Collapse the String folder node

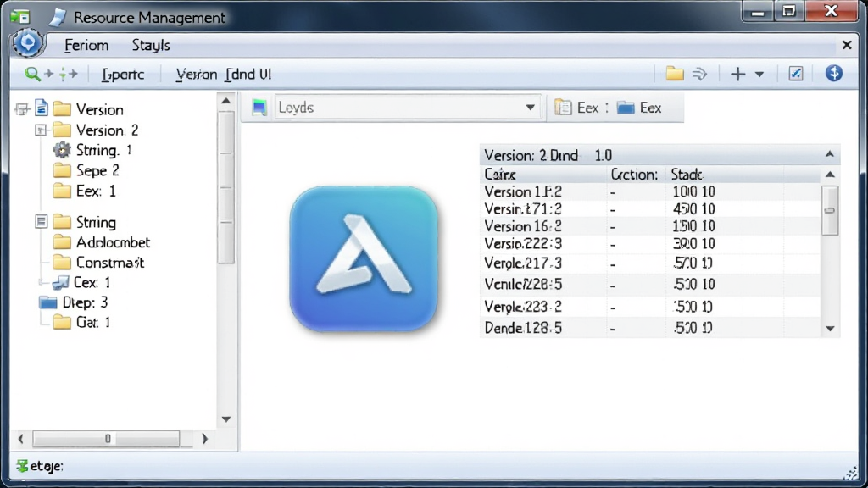(41, 222)
